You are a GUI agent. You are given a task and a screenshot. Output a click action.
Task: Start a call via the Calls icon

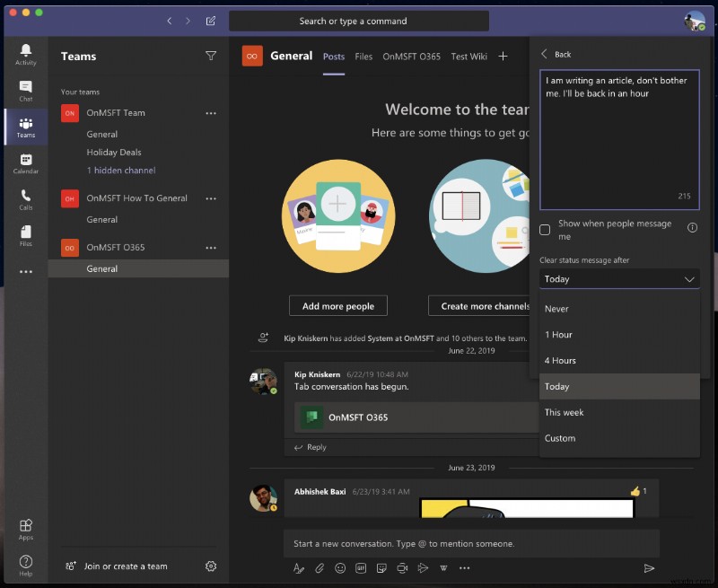pyautogui.click(x=26, y=196)
